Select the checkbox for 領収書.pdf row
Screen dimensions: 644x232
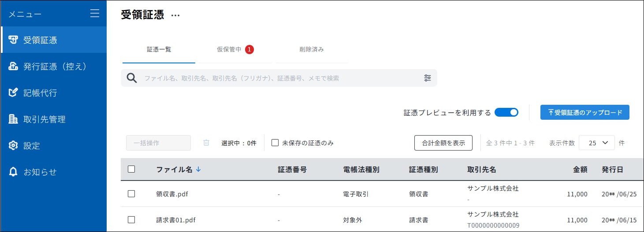[x=131, y=194]
